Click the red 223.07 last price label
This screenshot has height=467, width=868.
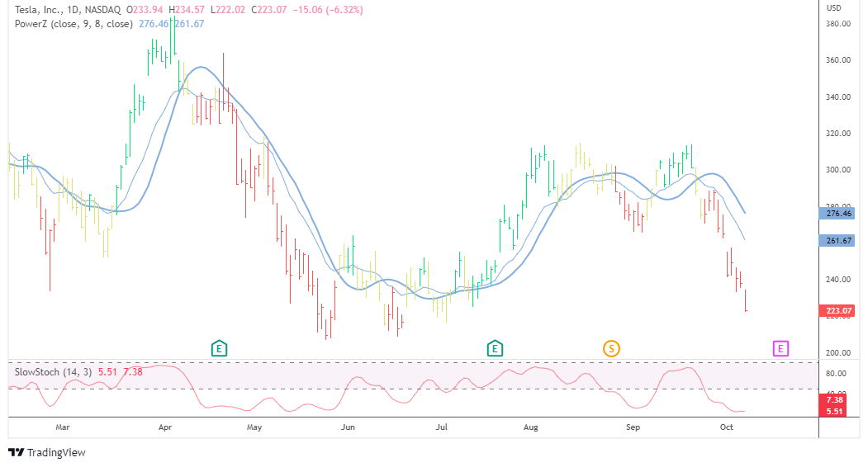(x=837, y=311)
